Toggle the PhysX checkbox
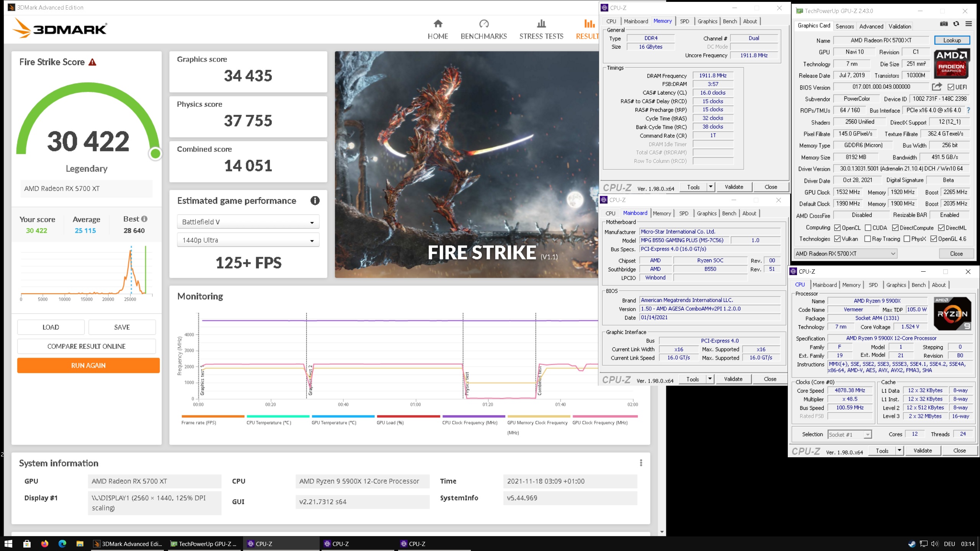 tap(906, 239)
